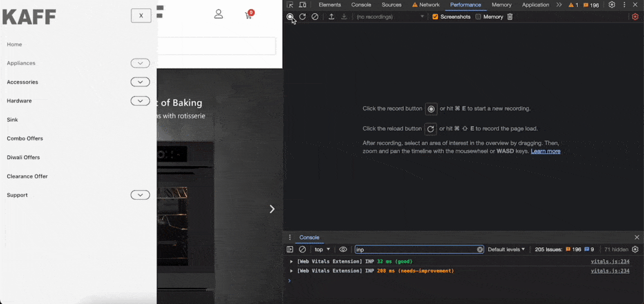This screenshot has height=304, width=644.
Task: Clear the Performance recording with the clear icon
Action: 315,17
